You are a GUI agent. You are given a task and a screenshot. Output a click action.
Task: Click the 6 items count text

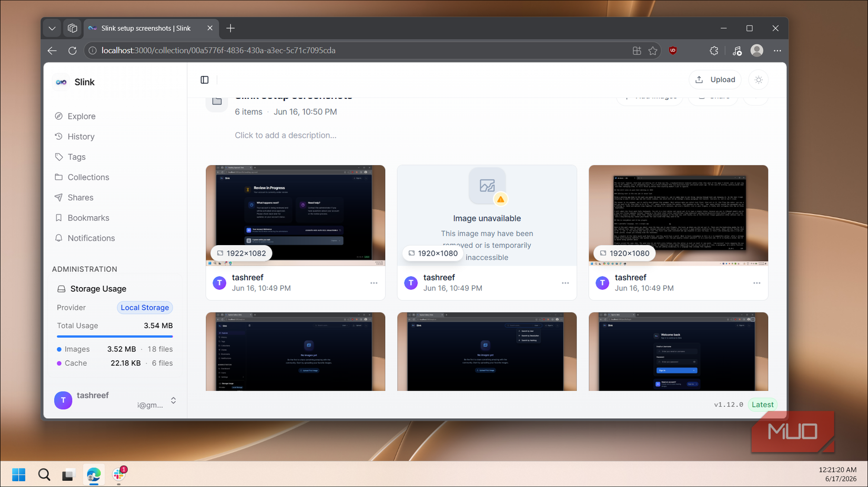[x=248, y=112]
